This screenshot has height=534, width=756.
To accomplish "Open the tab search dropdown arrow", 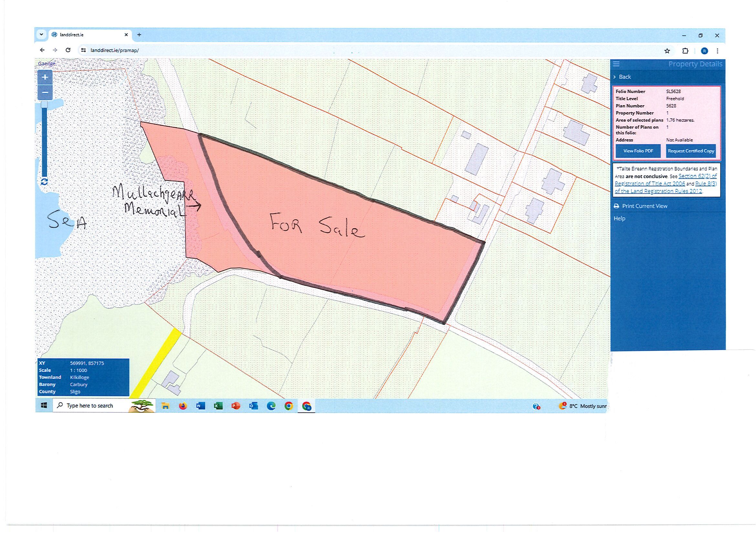I will point(41,35).
